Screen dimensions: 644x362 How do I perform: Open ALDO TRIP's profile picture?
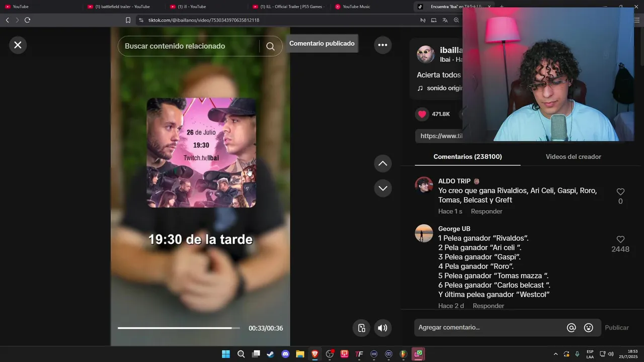[x=424, y=186]
